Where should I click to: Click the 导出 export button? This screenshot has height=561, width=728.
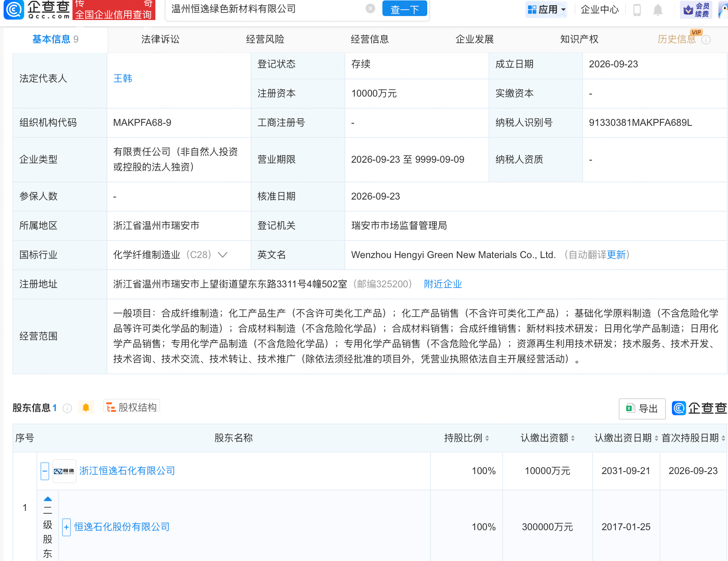point(642,409)
